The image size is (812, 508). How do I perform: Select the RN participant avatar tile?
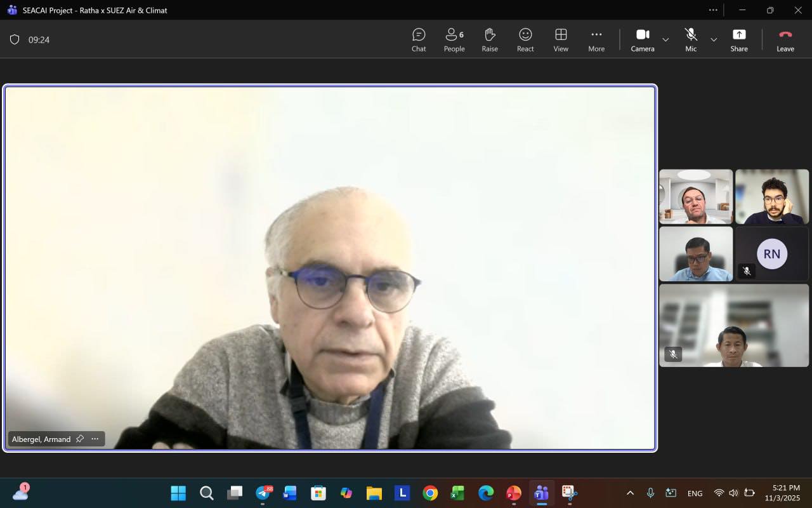pyautogui.click(x=772, y=254)
